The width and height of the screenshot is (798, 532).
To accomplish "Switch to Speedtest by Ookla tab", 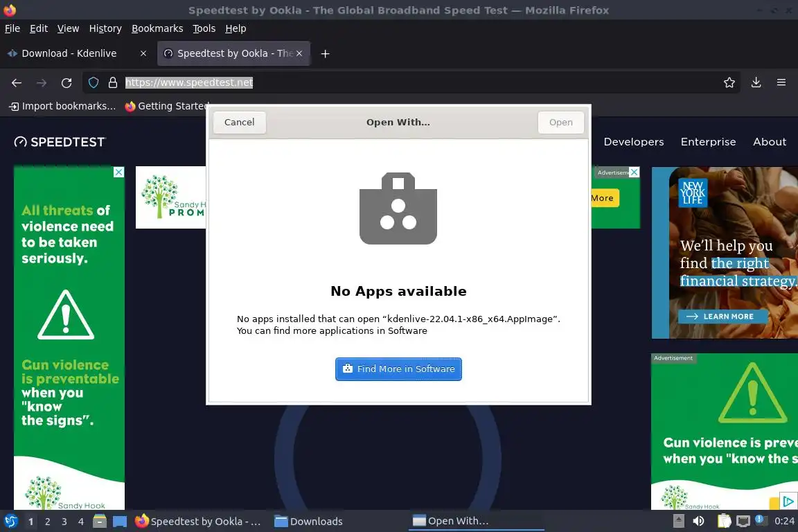I will (x=233, y=53).
